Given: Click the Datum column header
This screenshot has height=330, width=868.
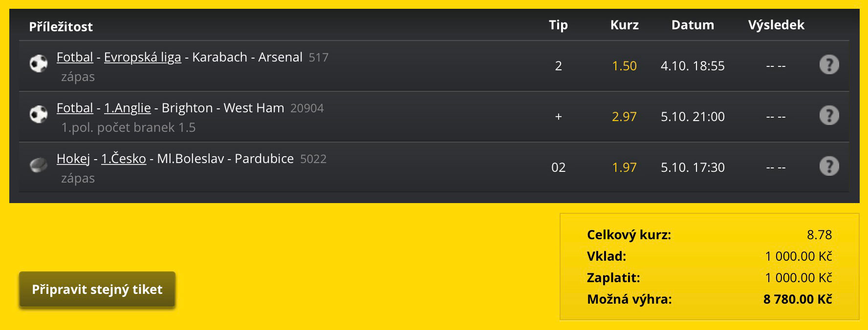Looking at the screenshot, I should 693,25.
